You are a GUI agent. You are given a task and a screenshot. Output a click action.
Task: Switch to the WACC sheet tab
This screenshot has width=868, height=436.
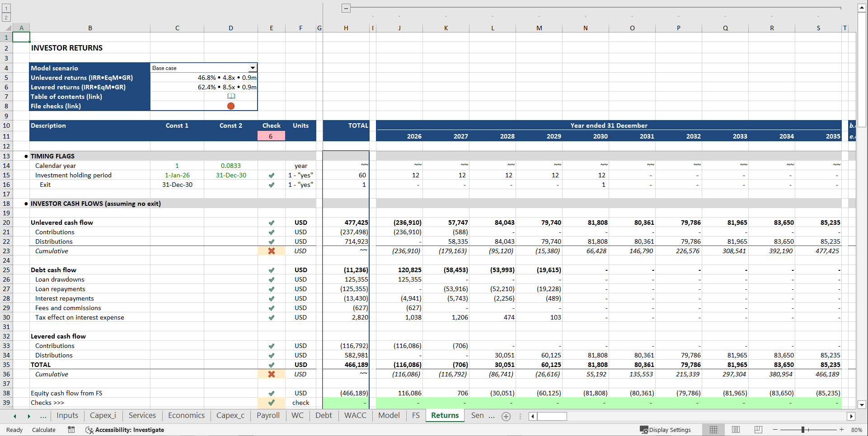(x=355, y=415)
